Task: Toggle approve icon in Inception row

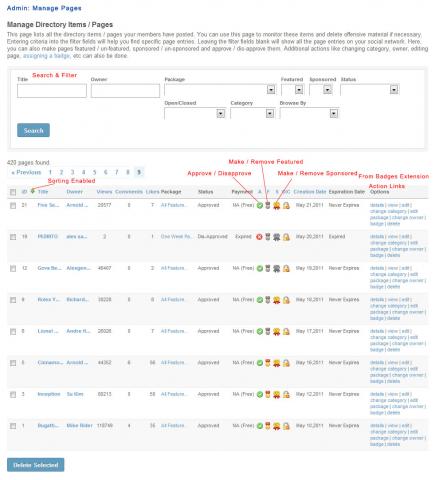Action: [260, 394]
